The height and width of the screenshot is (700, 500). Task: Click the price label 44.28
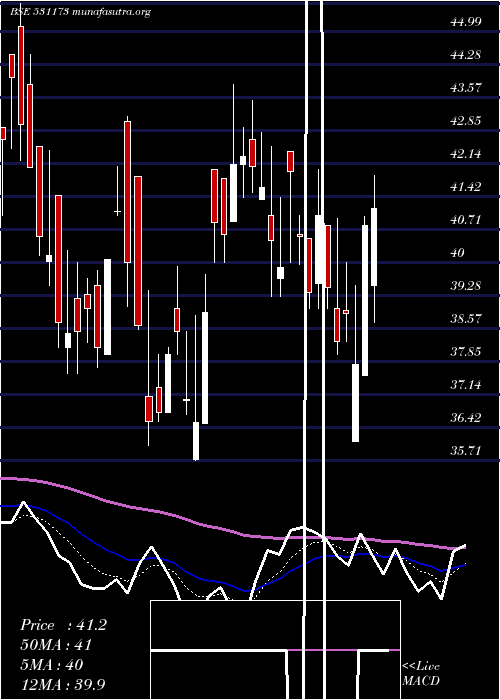click(466, 54)
